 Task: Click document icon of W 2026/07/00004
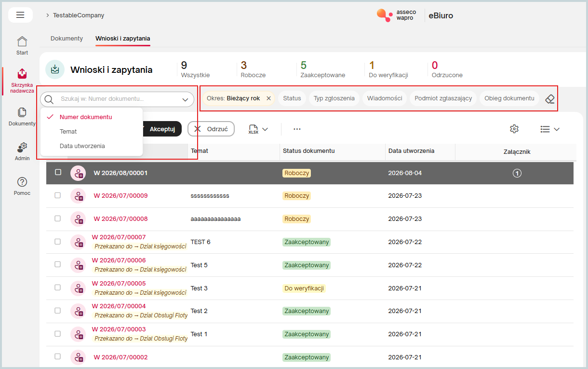78,311
